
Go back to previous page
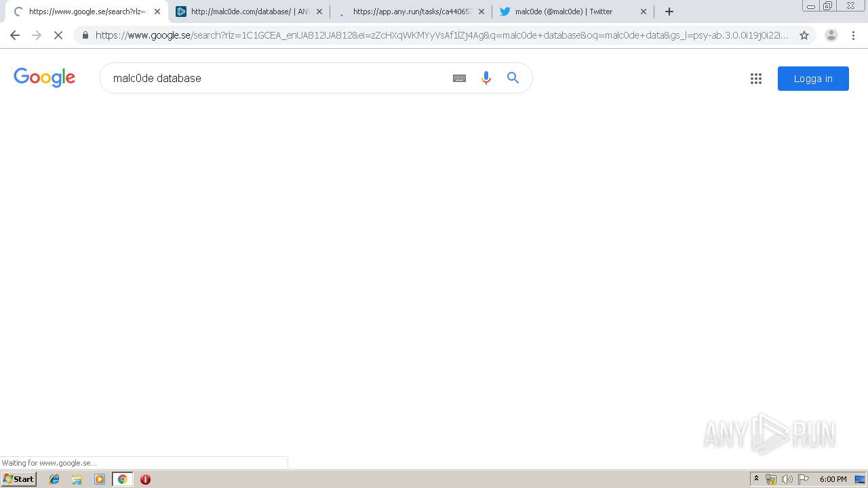click(15, 35)
